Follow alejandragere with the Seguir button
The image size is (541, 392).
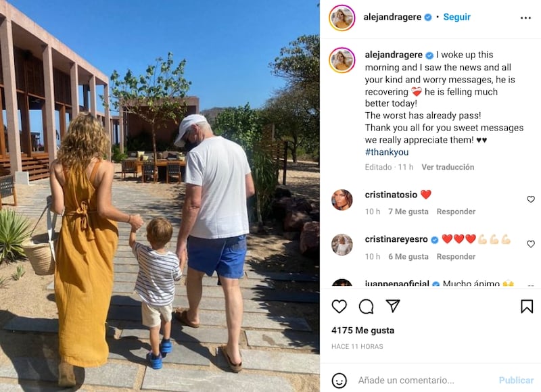point(457,17)
